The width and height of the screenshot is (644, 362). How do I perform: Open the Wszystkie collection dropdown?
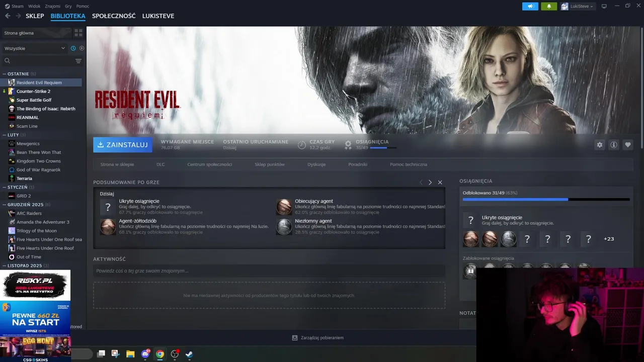click(x=35, y=48)
